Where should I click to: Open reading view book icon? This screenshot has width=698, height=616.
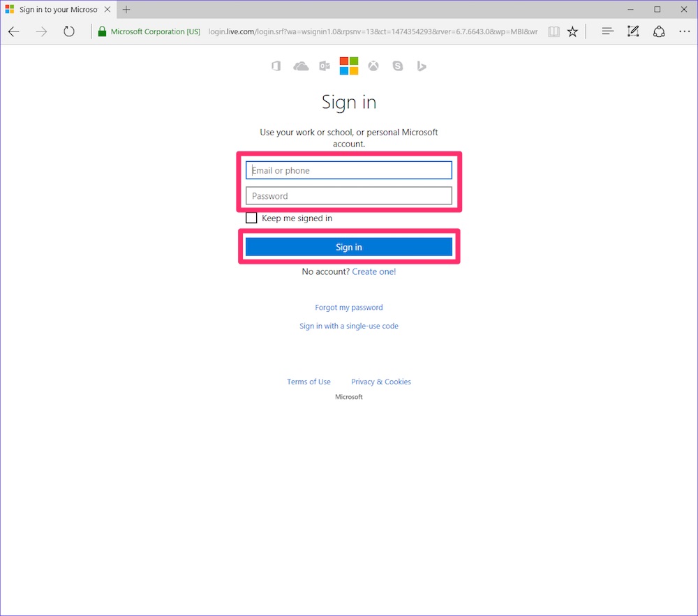tap(554, 31)
